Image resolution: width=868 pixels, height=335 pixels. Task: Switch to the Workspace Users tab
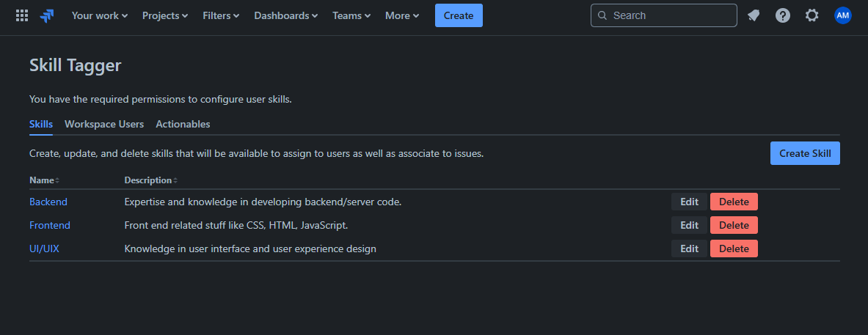pos(104,125)
